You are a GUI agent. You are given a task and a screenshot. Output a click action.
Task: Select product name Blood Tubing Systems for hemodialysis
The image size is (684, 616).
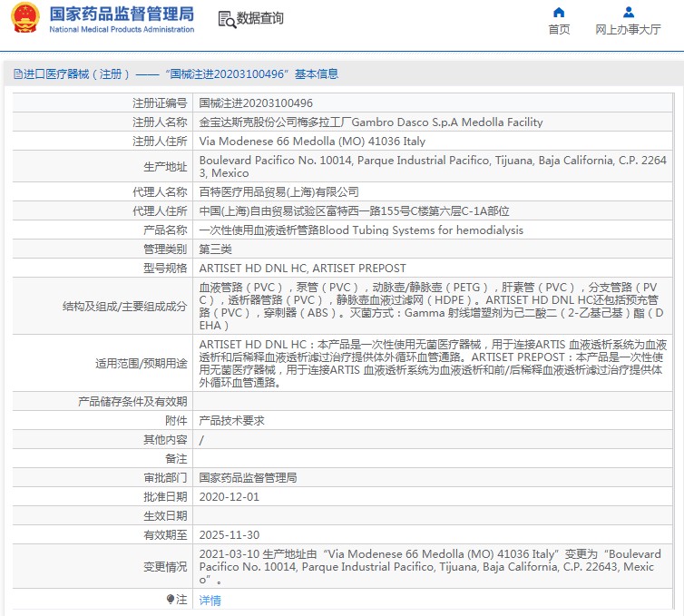pos(361,230)
